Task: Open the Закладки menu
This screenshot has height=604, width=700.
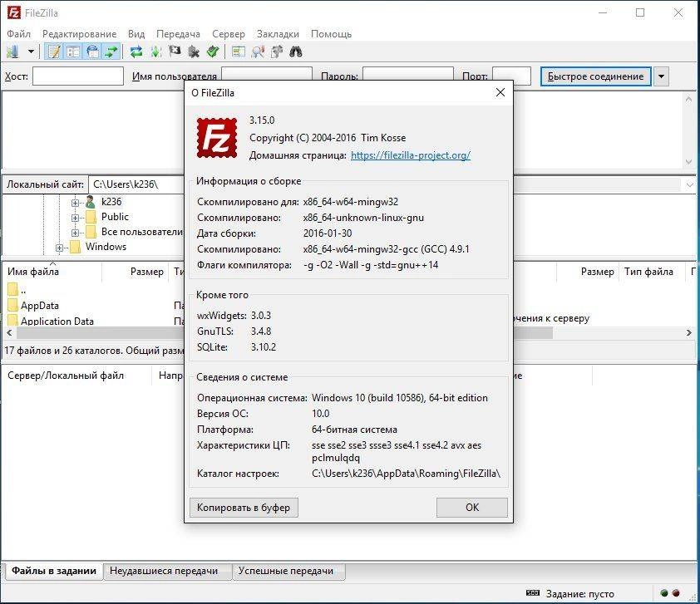Action: 278,34
